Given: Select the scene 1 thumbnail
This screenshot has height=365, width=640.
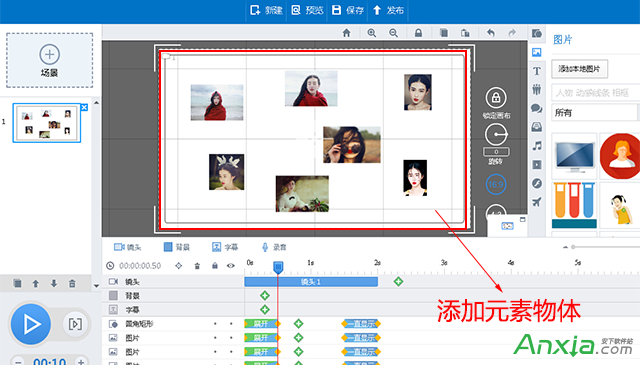Looking at the screenshot, I should point(47,122).
